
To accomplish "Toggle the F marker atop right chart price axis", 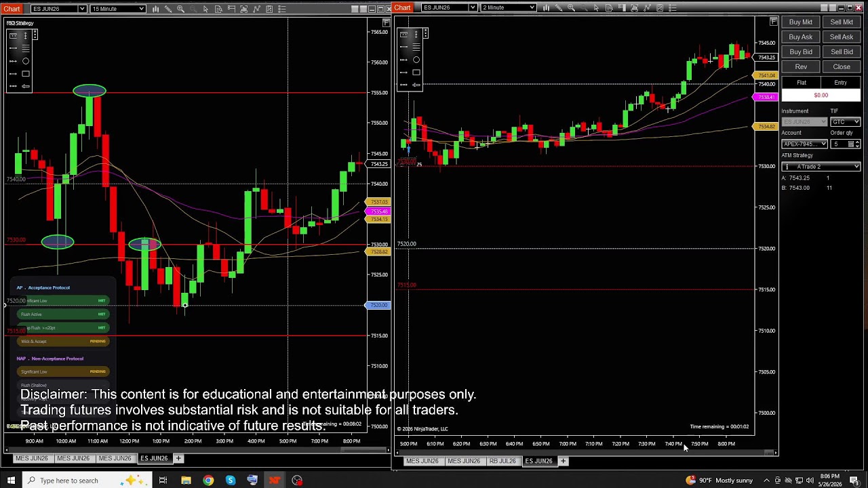I will click(x=773, y=22).
